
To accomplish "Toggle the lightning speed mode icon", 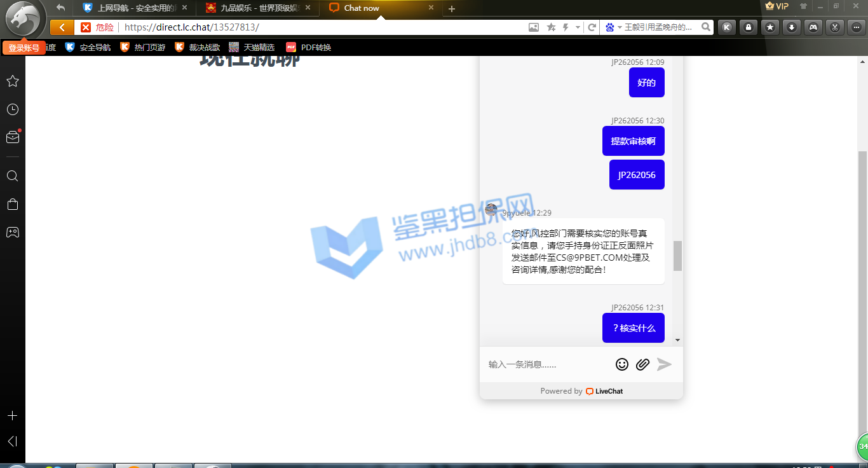I will pos(566,27).
